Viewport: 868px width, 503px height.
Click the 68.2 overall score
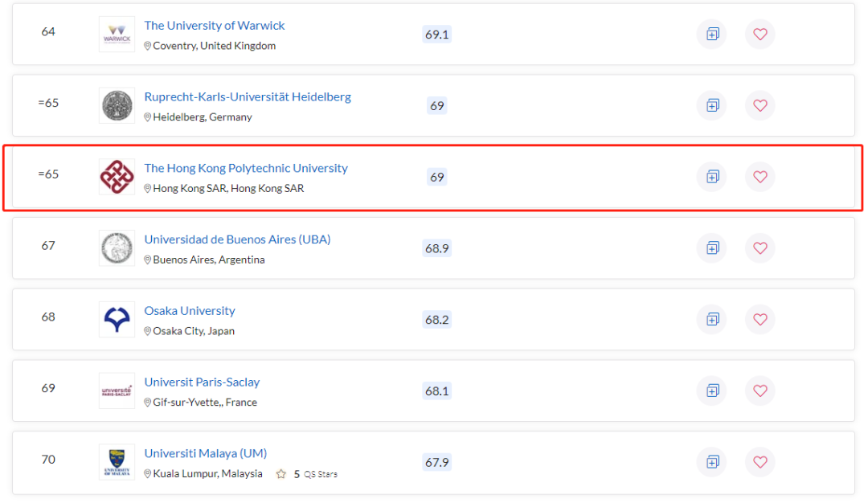436,320
